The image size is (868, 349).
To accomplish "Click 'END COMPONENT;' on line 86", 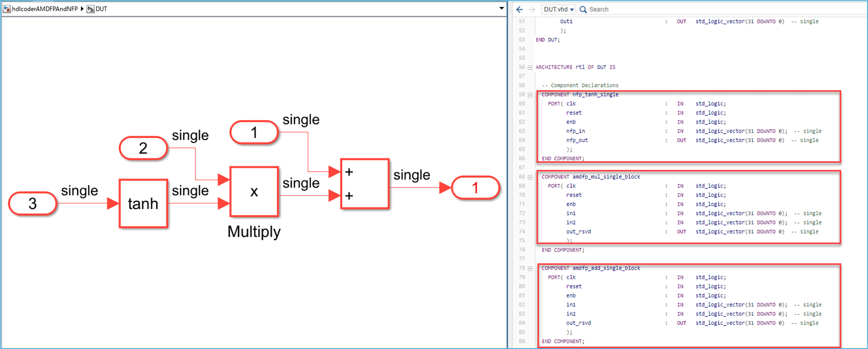I will point(563,342).
